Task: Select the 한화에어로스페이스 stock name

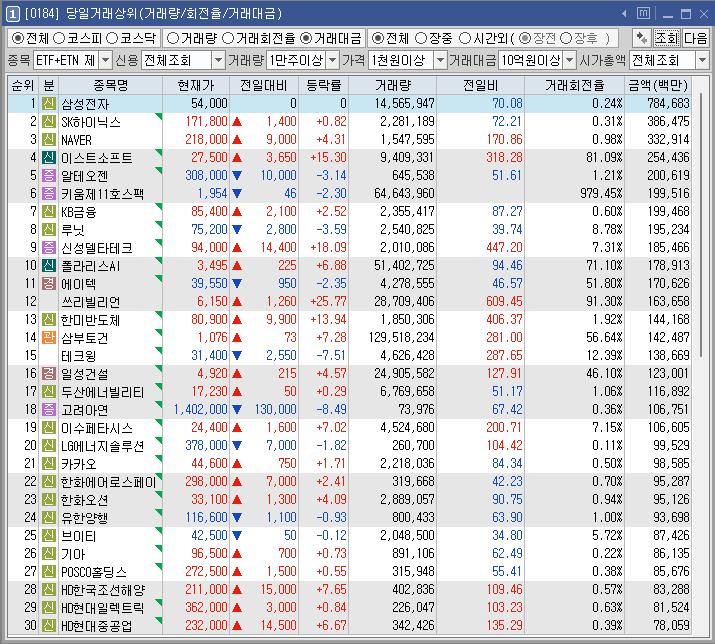Action: 109,482
